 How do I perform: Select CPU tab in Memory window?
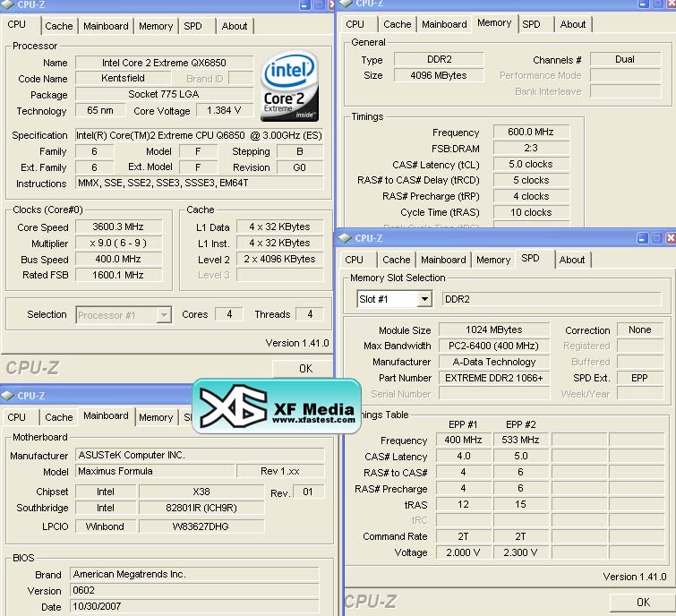pos(355,24)
